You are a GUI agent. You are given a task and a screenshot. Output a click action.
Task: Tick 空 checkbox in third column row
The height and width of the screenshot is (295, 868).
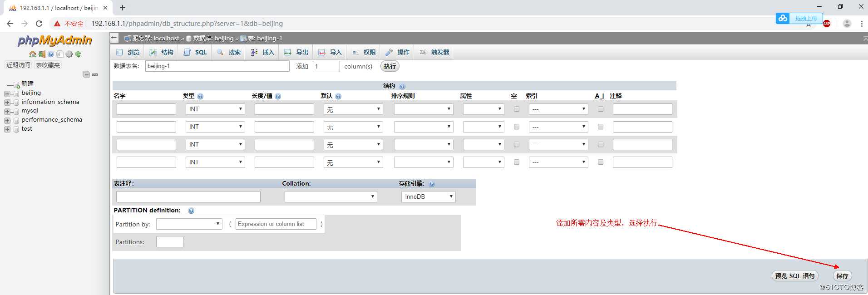(516, 144)
